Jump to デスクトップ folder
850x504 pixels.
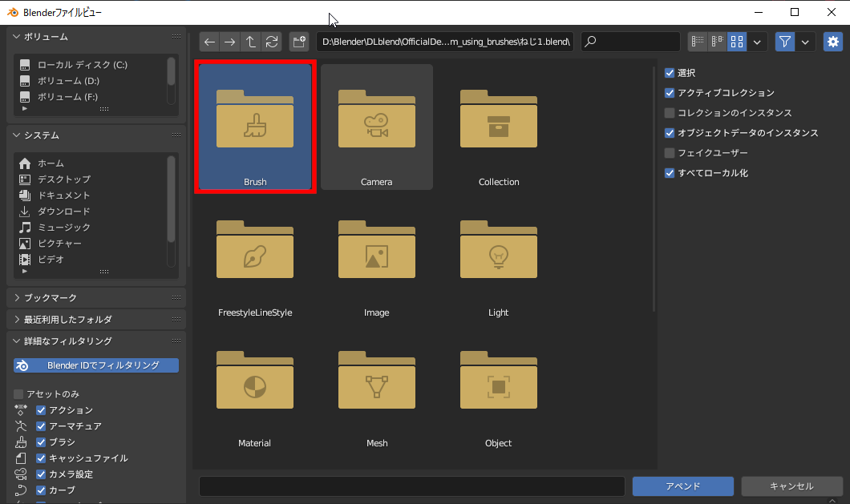pyautogui.click(x=90, y=179)
